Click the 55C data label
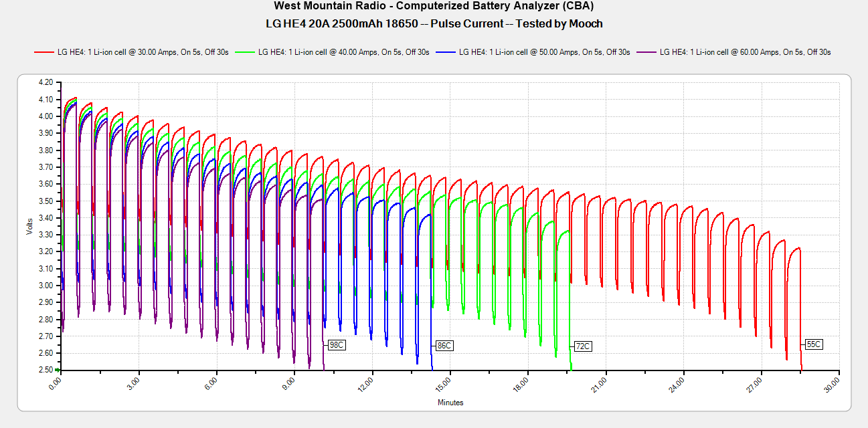 tap(813, 344)
